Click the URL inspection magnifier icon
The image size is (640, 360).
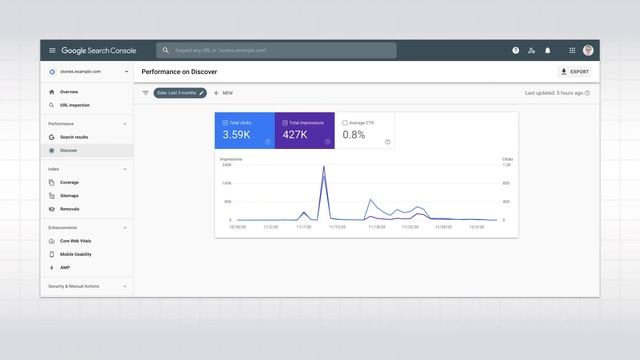(51, 105)
